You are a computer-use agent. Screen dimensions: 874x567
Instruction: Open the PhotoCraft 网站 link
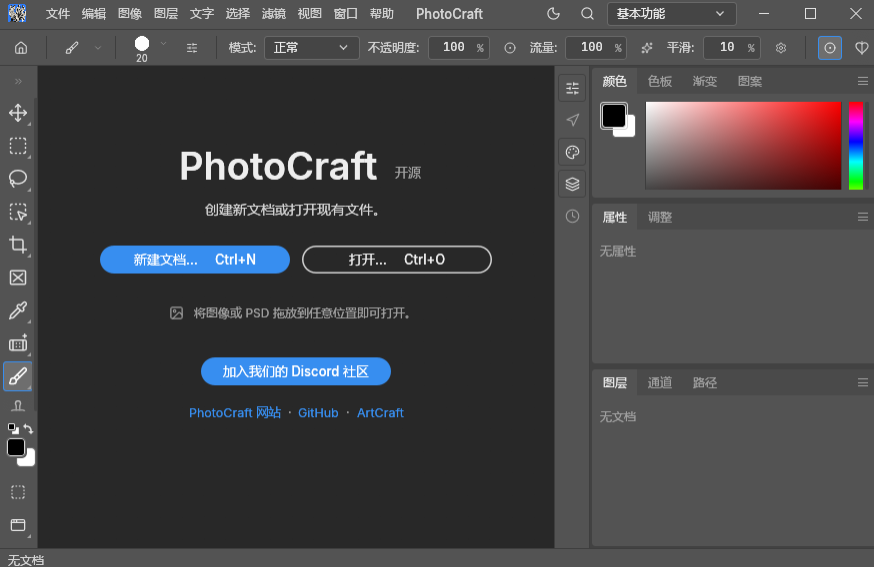[x=235, y=413]
